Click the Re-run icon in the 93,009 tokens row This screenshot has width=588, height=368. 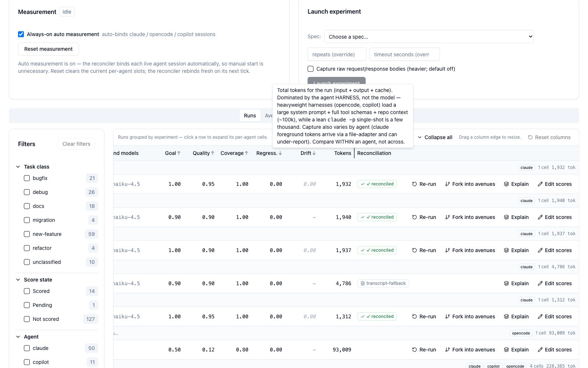coord(415,350)
